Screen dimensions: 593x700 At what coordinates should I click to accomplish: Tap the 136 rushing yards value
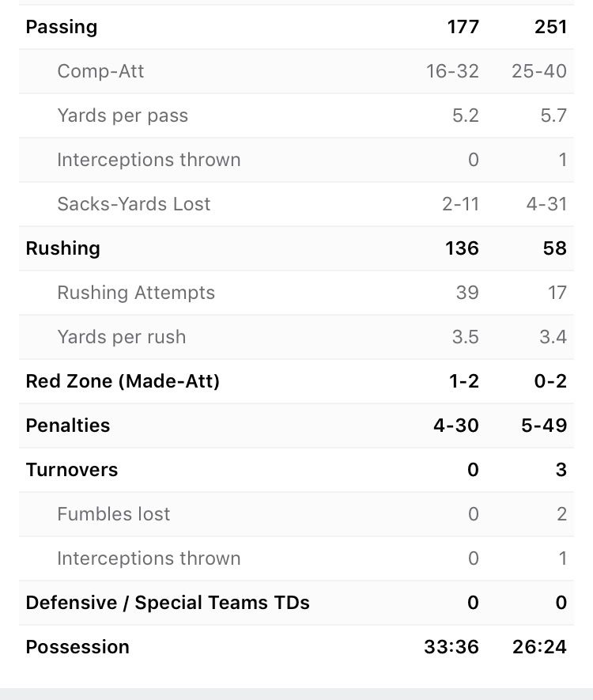462,248
